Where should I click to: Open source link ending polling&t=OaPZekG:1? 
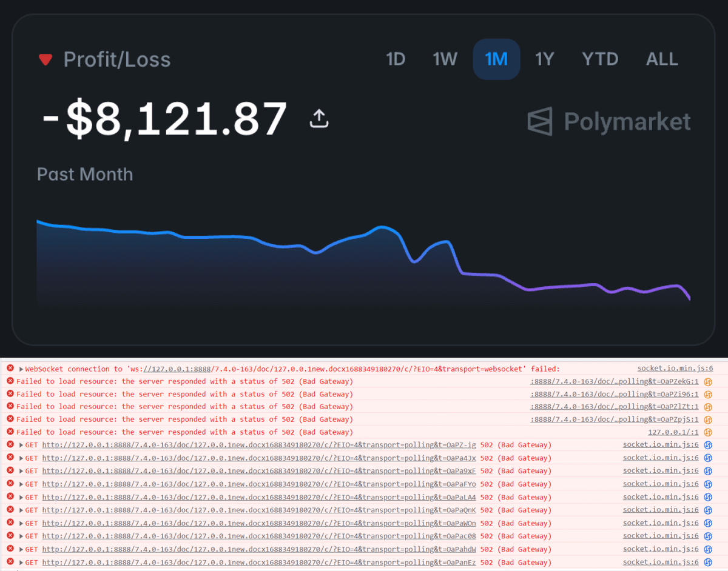pos(615,381)
